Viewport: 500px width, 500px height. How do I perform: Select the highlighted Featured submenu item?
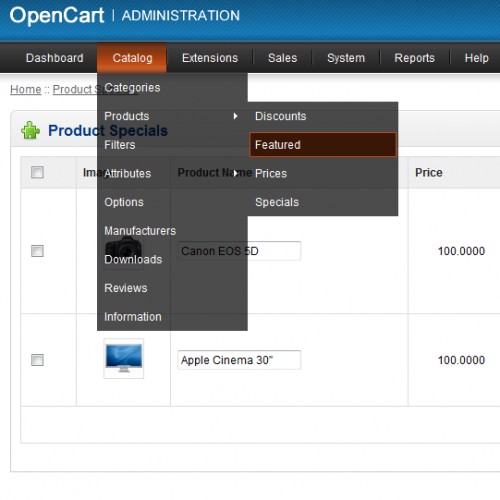pos(323,145)
